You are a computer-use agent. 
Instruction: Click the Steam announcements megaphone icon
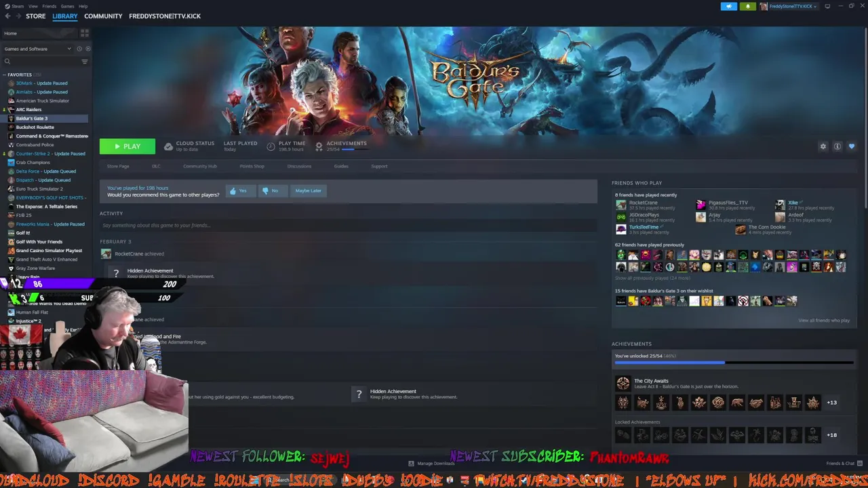pyautogui.click(x=729, y=6)
